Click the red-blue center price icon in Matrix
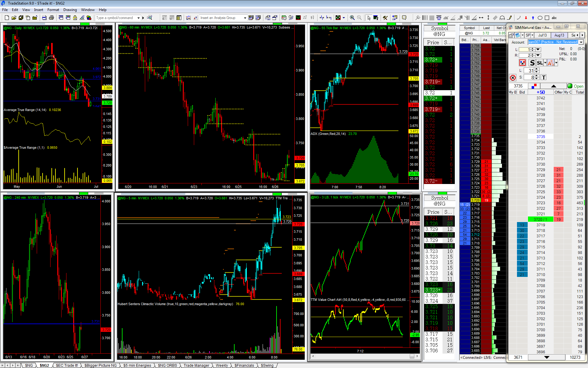 click(534, 86)
